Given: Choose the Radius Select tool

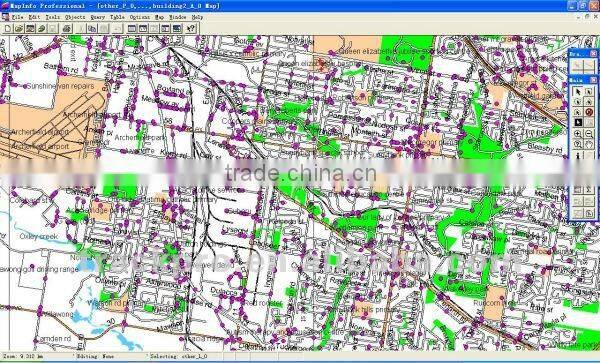Looking at the screenshot, I should pos(578,102).
